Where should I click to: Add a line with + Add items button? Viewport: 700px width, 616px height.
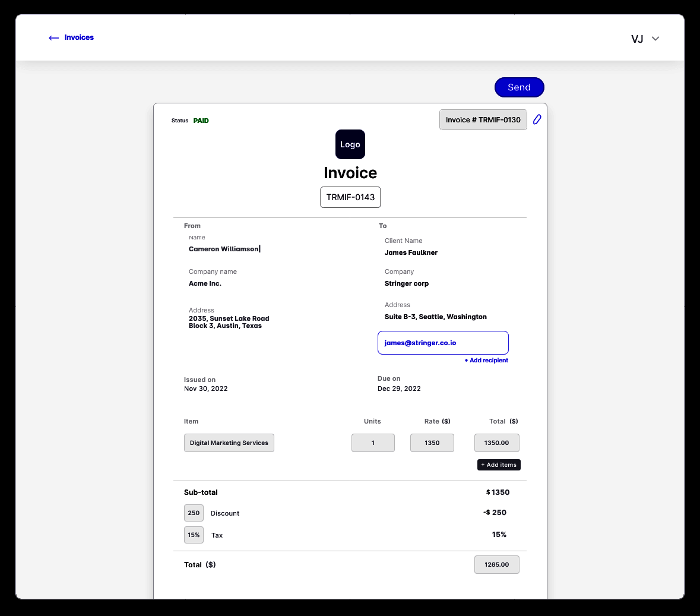click(499, 465)
